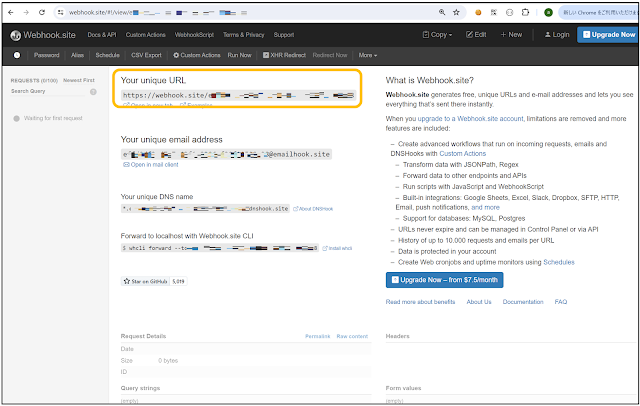
Task: Click the browser address bar URL
Action: click(158, 13)
